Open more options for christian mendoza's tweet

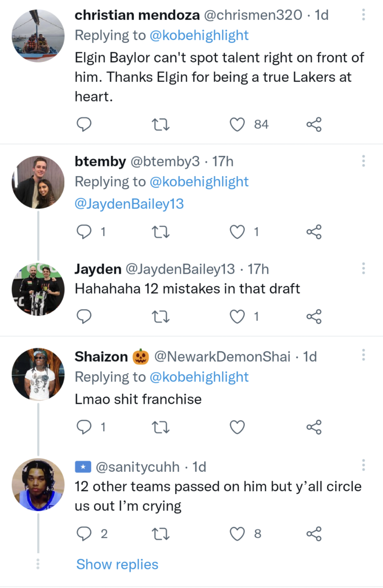(x=363, y=15)
